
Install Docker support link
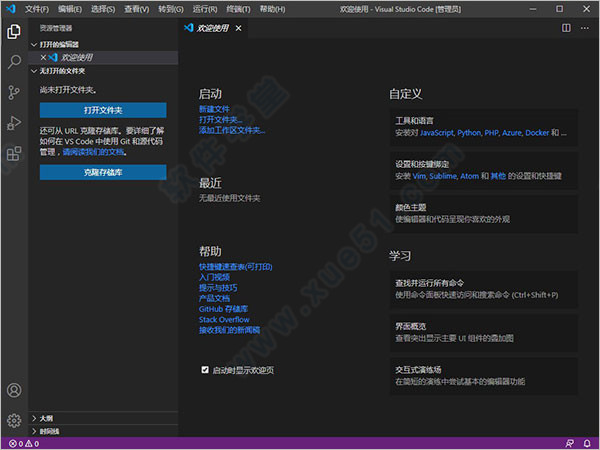(x=537, y=133)
